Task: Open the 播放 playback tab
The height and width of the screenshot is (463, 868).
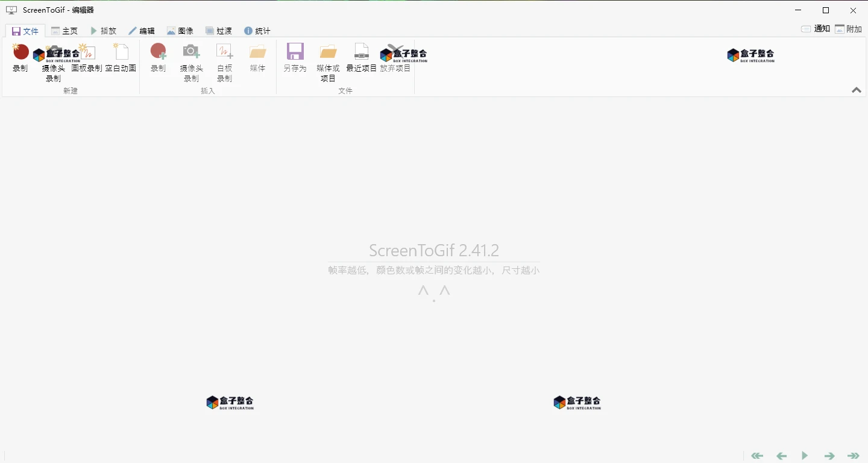Action: coord(103,31)
